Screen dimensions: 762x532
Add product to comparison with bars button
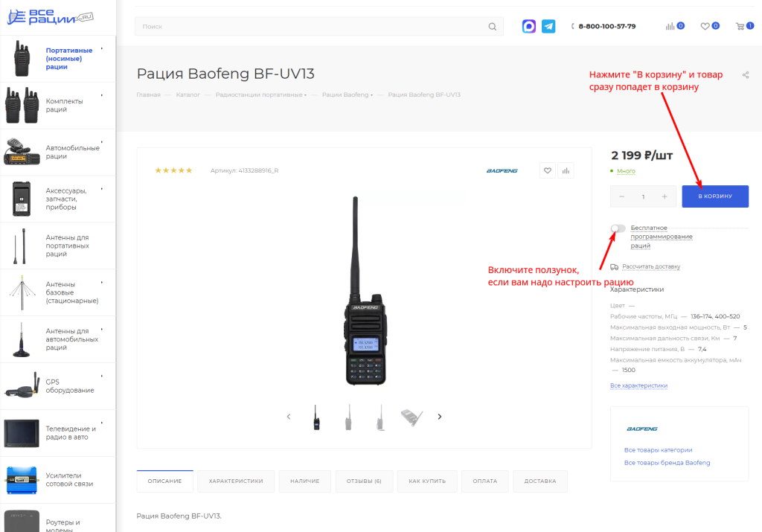[566, 170]
